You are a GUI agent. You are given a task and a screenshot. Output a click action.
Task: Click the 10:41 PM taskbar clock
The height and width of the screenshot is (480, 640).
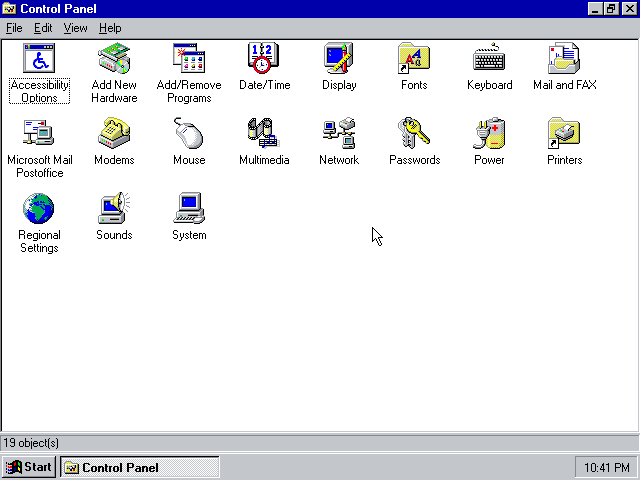(x=606, y=467)
